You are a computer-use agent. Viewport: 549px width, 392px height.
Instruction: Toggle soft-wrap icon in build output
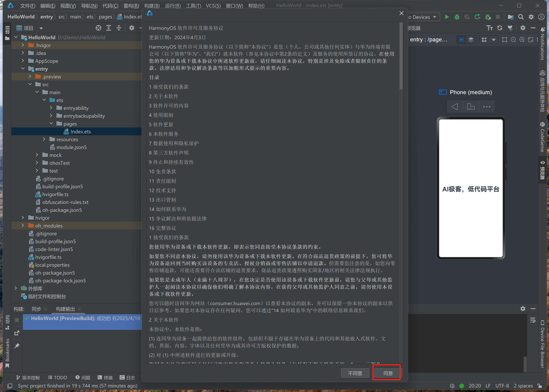coord(533,320)
